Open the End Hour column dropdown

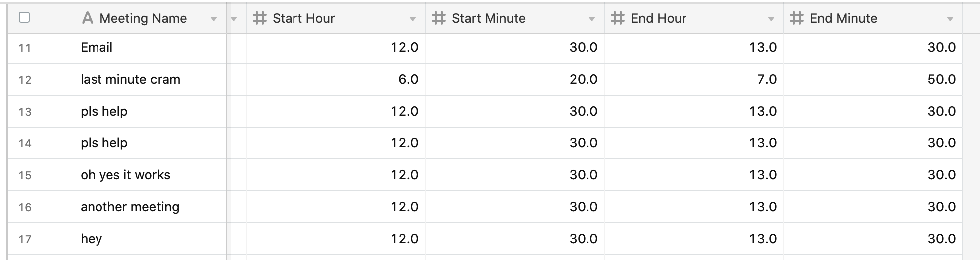coord(771,19)
